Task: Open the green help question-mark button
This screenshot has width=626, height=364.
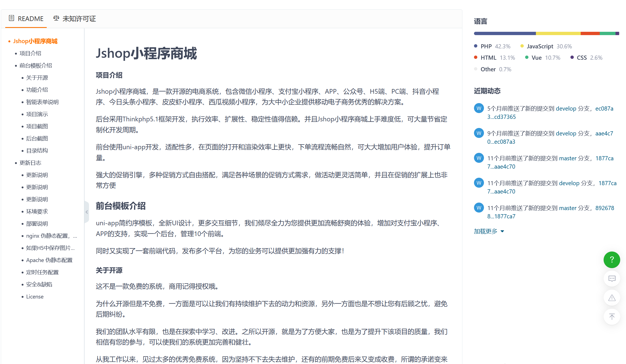Action: [x=612, y=260]
